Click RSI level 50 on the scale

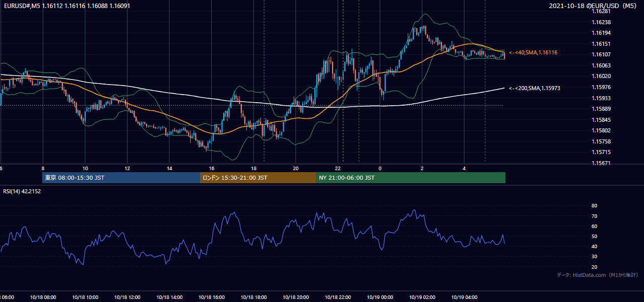tap(595, 236)
